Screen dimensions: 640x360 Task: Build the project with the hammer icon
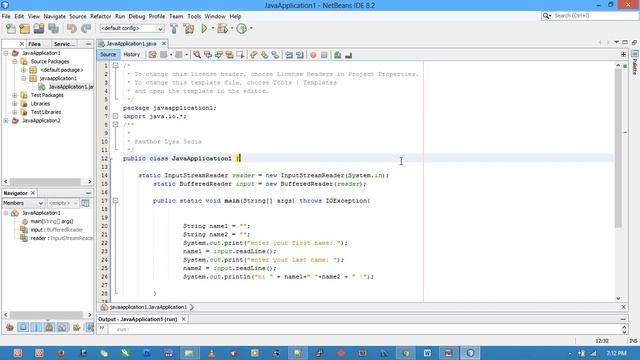click(x=174, y=29)
